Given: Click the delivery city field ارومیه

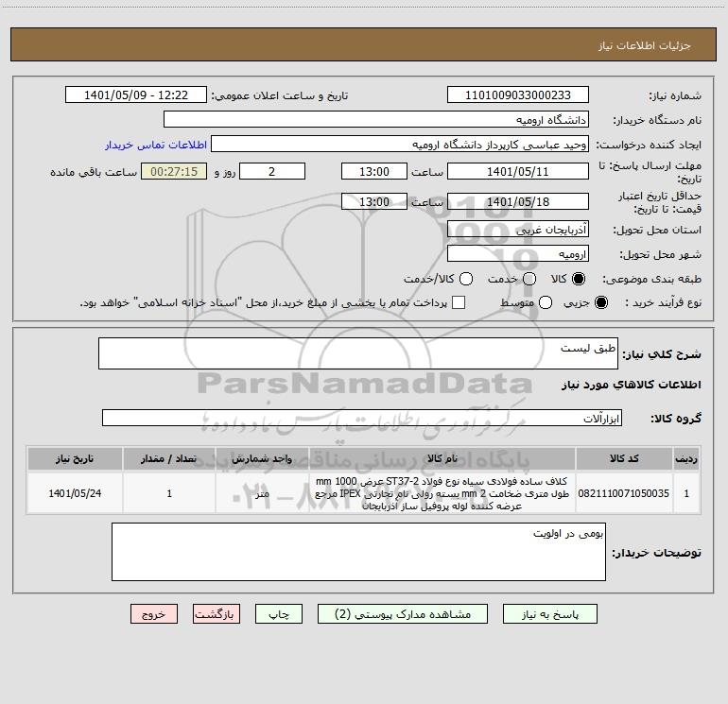Looking at the screenshot, I should coord(518,253).
